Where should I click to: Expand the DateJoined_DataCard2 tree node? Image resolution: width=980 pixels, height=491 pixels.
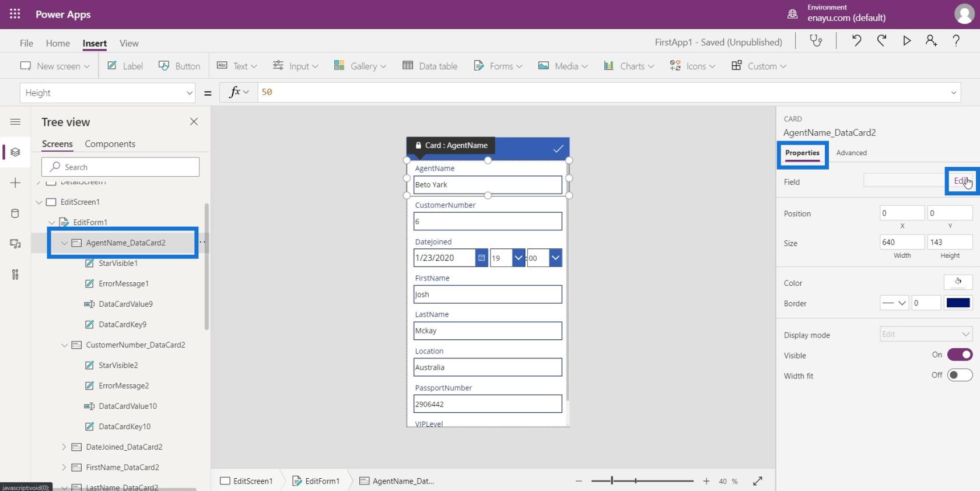pyautogui.click(x=64, y=447)
